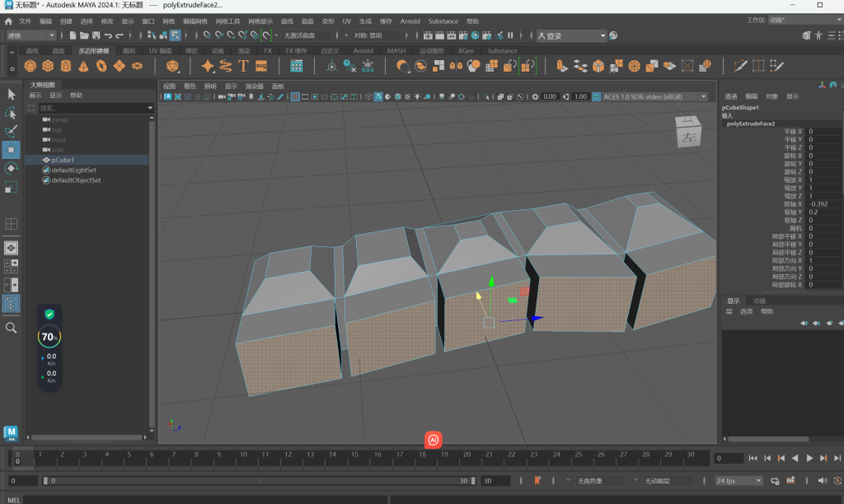The height and width of the screenshot is (504, 844).
Task: Toggle snap to grids magnet
Action: click(207, 35)
